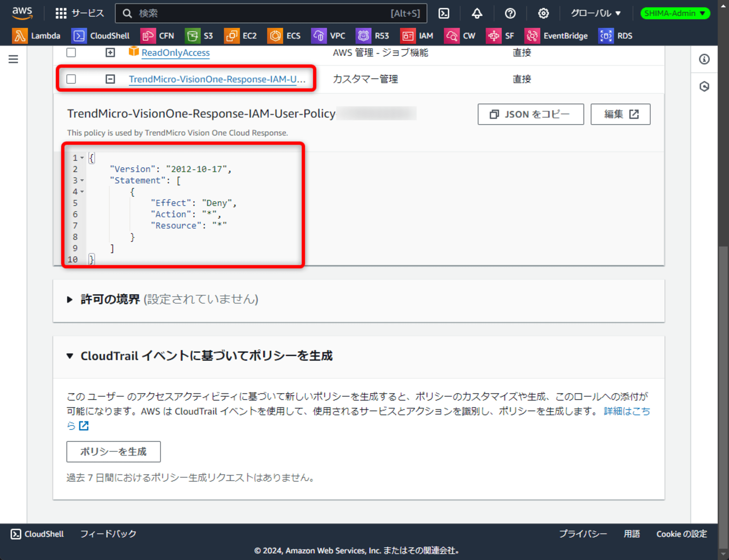Click the scrollbar up arrow
This screenshot has height=560, width=729.
pyautogui.click(x=723, y=5)
